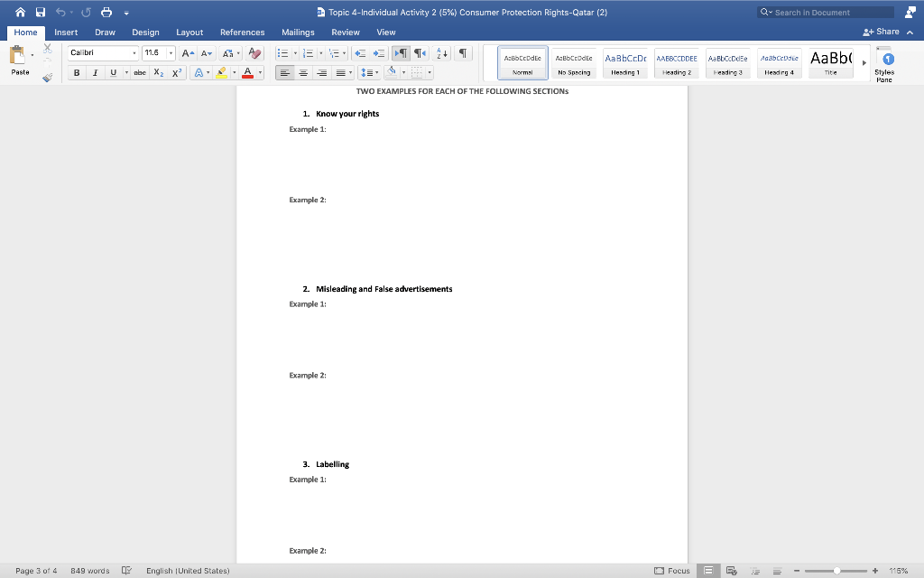Apply the Title style

coord(830,62)
